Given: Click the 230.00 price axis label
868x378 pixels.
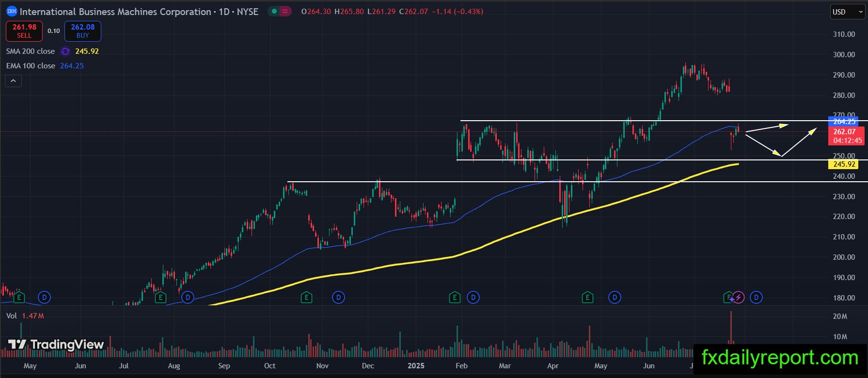Looking at the screenshot, I should [844, 197].
